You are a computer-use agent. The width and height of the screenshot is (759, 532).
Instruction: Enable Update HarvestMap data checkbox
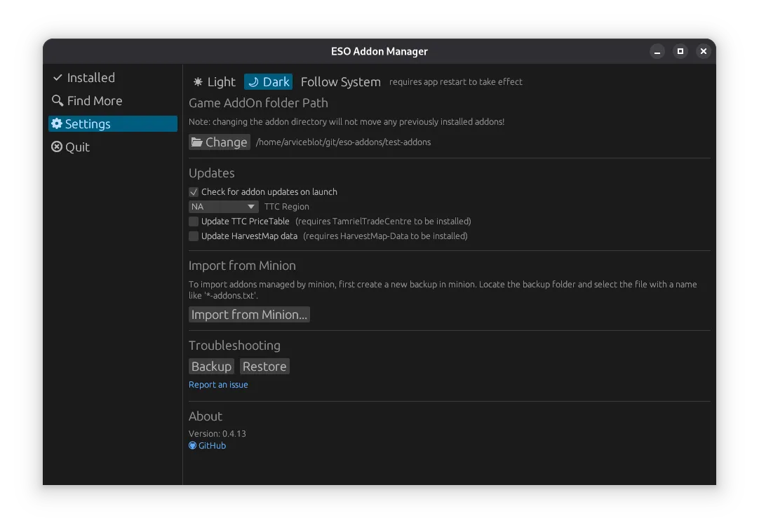pos(194,236)
